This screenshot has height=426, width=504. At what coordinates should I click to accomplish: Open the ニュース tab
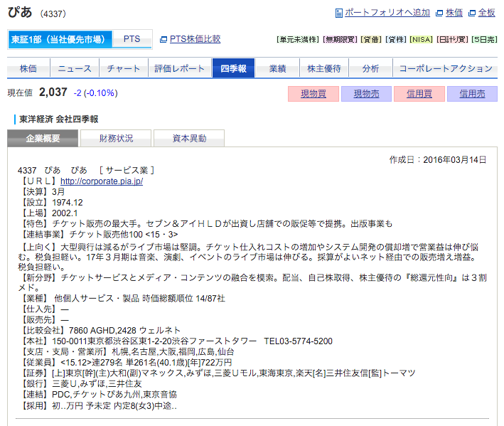coord(75,68)
